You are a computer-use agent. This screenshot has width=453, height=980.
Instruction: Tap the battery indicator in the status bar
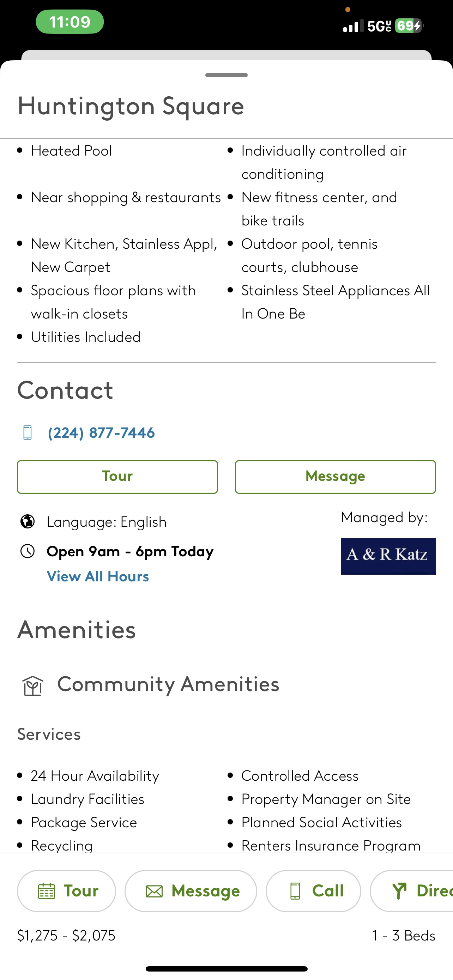[x=409, y=26]
